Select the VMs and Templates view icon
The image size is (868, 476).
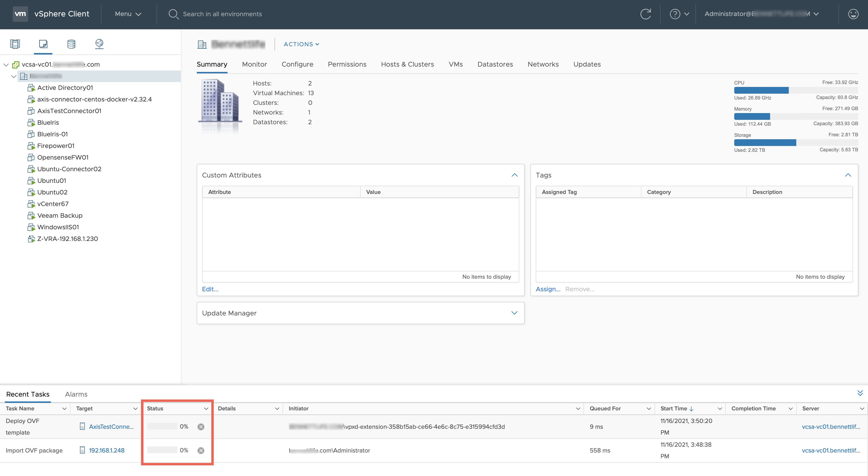(43, 44)
